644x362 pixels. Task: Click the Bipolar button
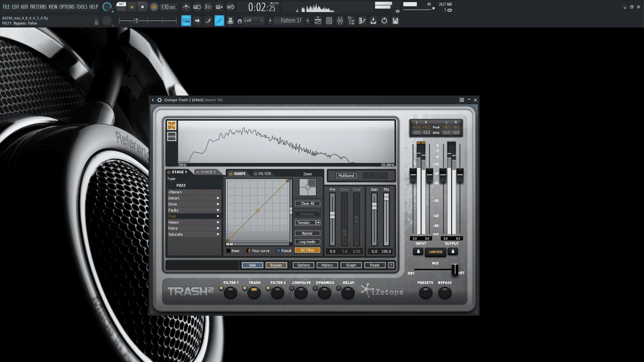click(x=308, y=233)
